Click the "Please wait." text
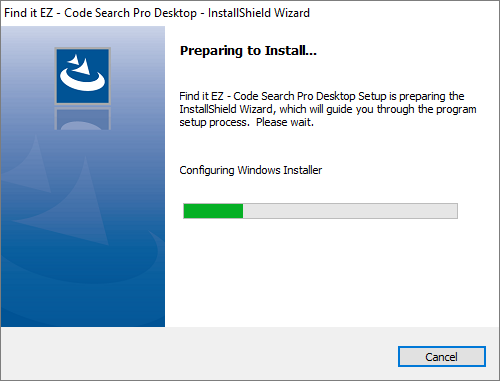This screenshot has height=381, width=500. [x=285, y=122]
